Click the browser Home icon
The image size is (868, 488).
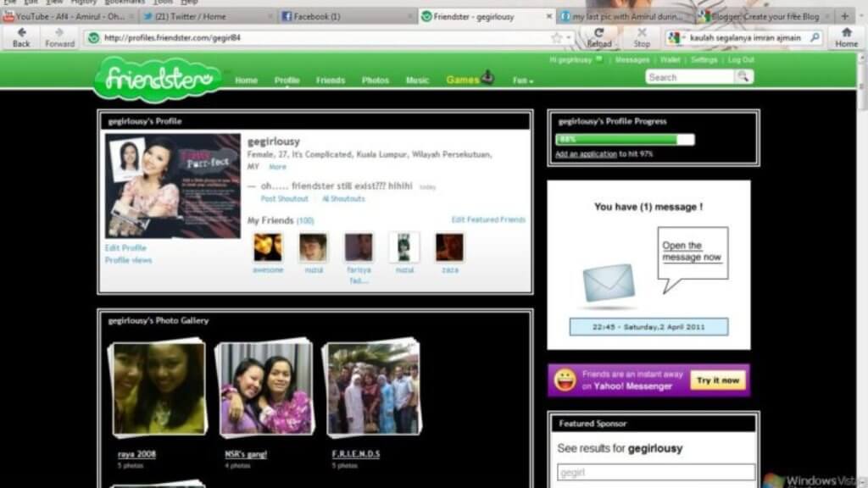pyautogui.click(x=847, y=35)
